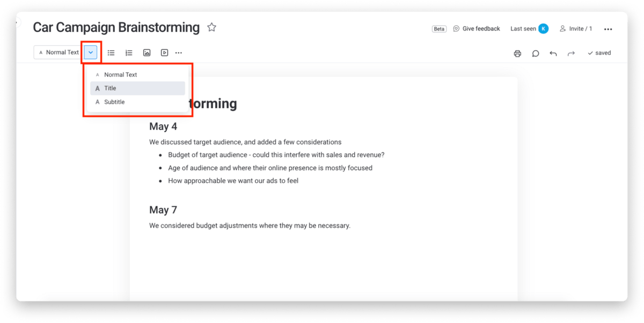644x323 pixels.
Task: Print the document
Action: click(517, 53)
